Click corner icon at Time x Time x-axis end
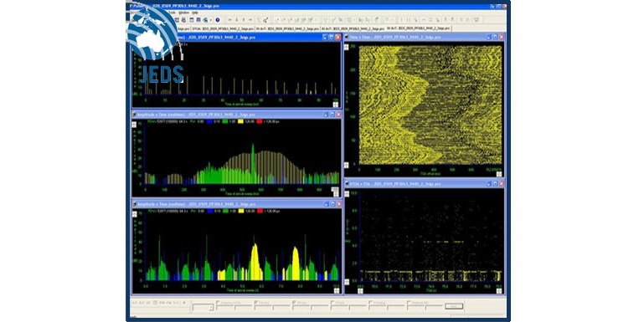Viewport: 644px width, 322px height. (498, 174)
